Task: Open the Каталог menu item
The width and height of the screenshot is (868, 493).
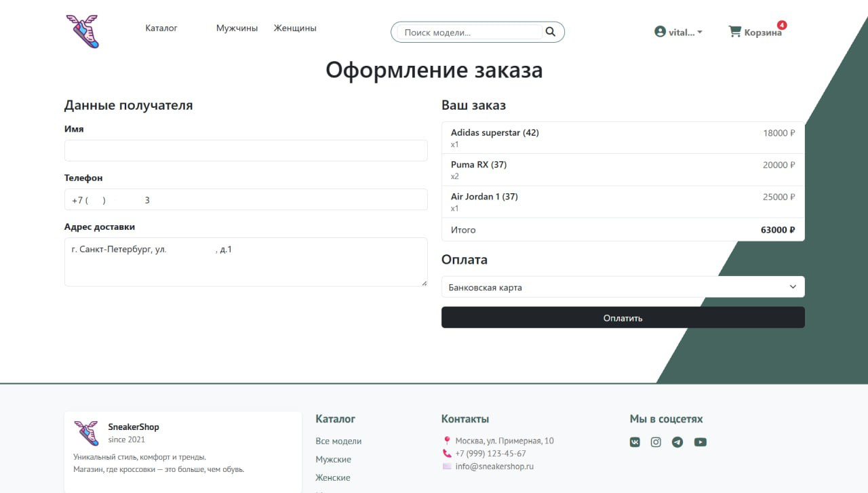Action: (161, 28)
